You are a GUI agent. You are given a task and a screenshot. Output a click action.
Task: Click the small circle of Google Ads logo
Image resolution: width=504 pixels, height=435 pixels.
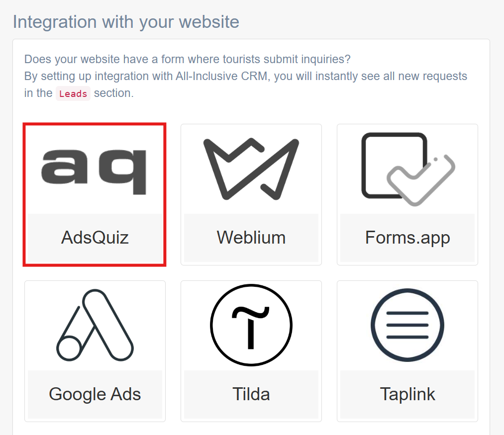(69, 348)
